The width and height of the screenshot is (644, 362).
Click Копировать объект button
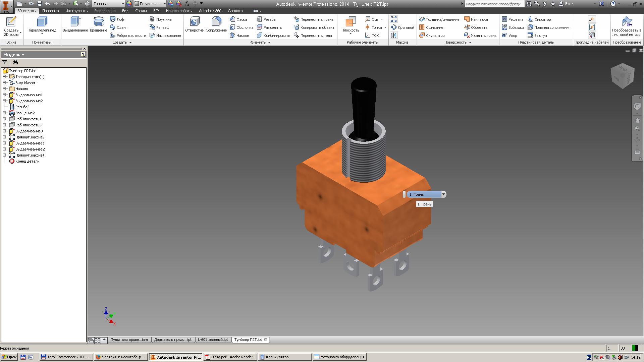click(x=314, y=27)
